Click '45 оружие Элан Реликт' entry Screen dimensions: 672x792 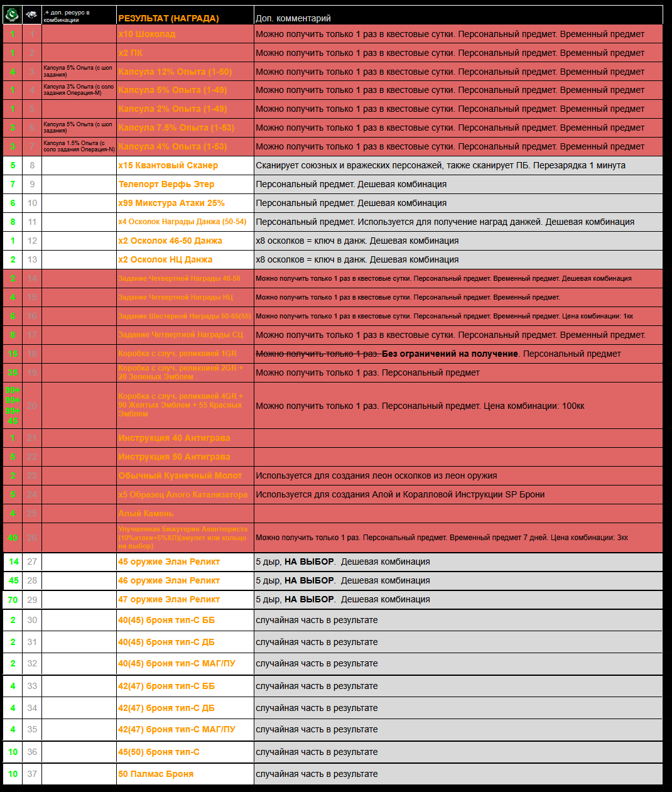tap(169, 561)
